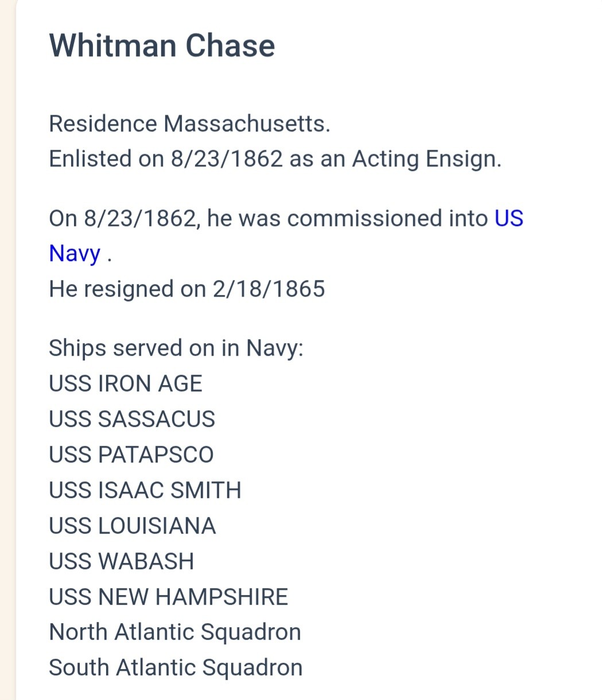This screenshot has height=700, width=602.
Task: Open the "Navy" link text on second line
Action: pyautogui.click(x=75, y=254)
